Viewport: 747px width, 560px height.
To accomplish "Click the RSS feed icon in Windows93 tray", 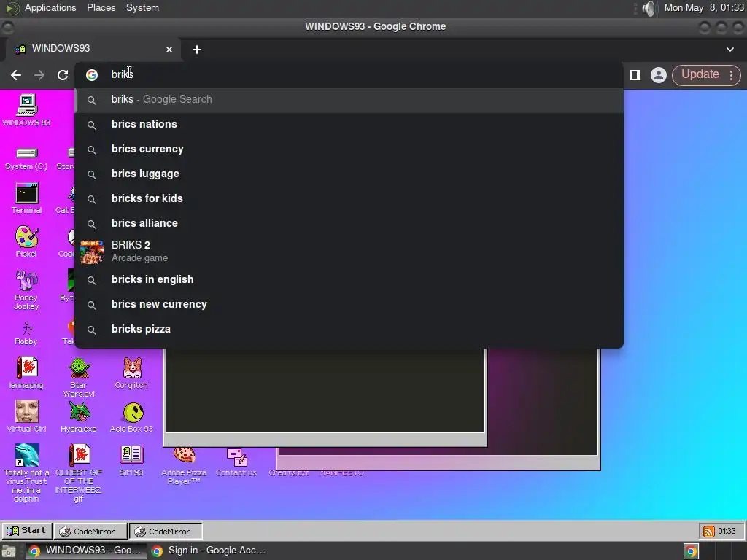I will coord(709,531).
